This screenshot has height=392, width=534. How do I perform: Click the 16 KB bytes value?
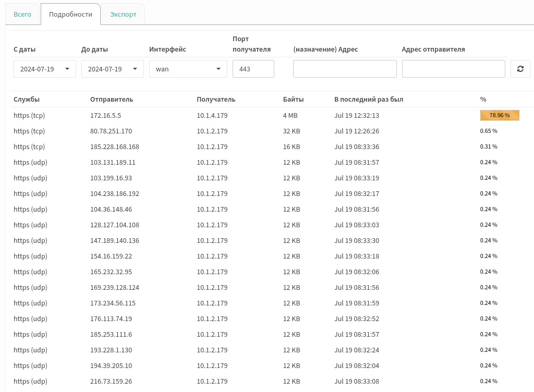(292, 146)
